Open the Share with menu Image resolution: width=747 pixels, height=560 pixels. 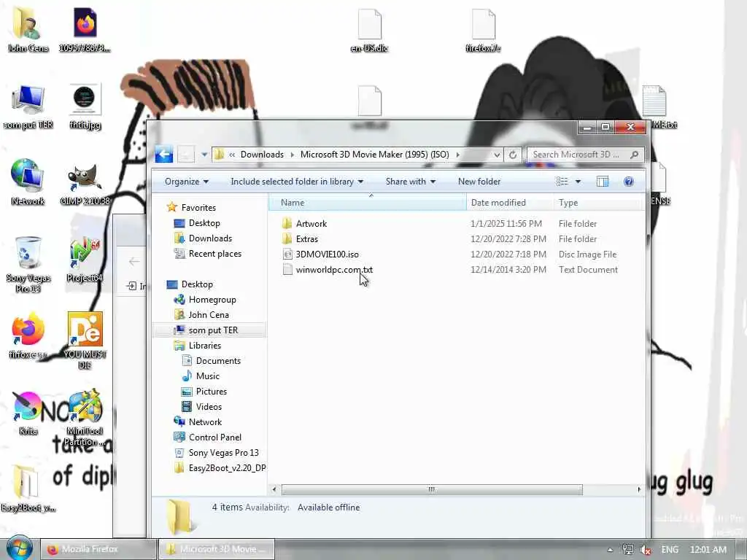click(410, 182)
